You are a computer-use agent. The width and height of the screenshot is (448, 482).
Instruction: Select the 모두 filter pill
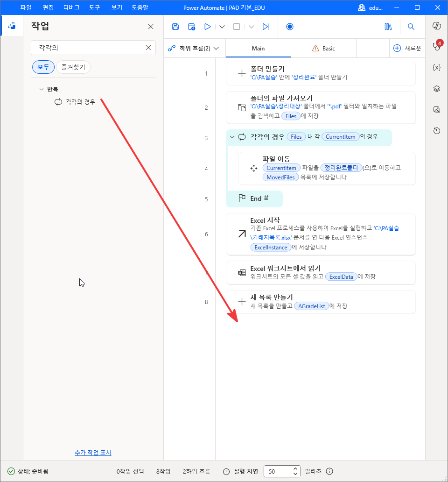click(x=43, y=67)
